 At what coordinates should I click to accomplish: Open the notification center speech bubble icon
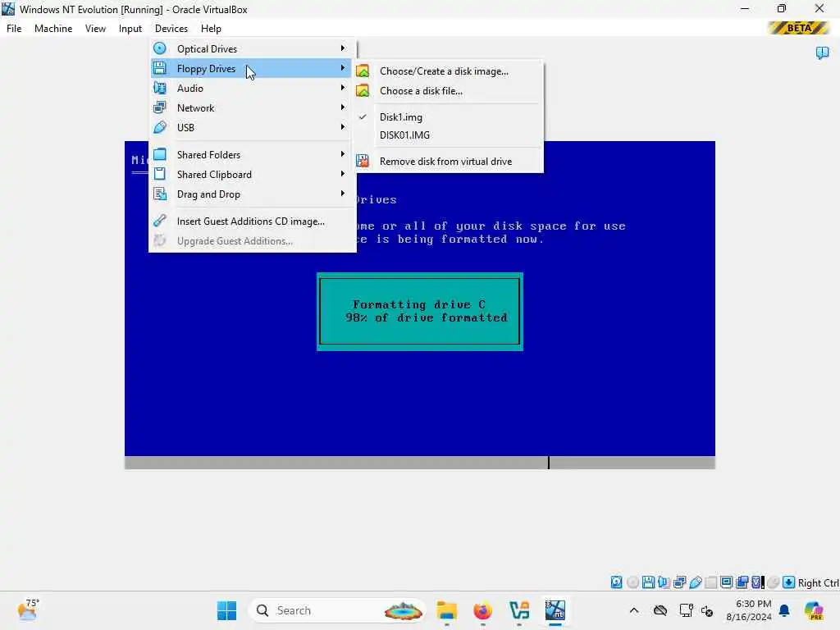822,52
